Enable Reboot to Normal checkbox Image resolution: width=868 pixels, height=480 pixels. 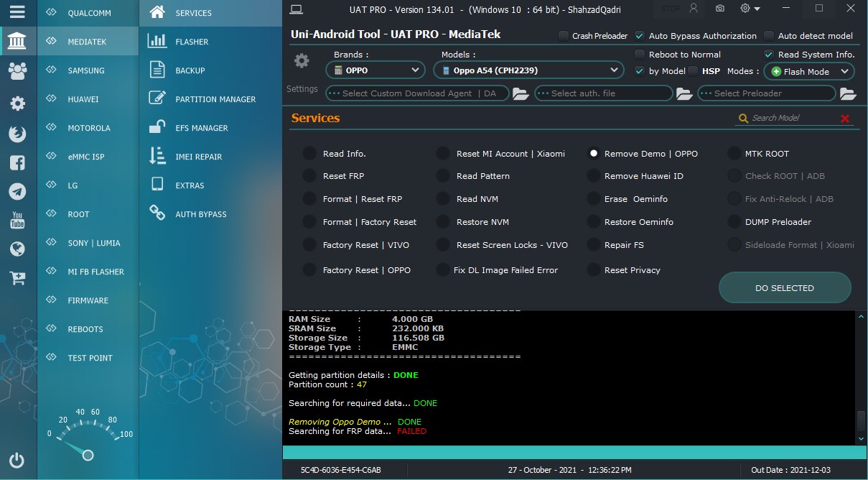pyautogui.click(x=640, y=55)
